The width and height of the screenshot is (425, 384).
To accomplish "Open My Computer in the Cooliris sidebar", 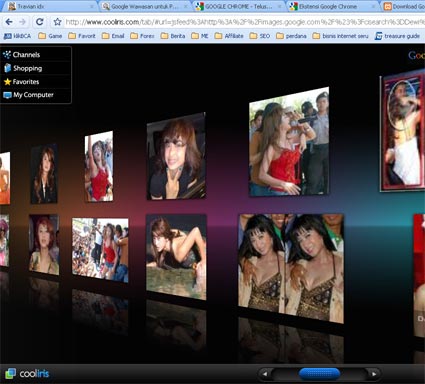I will click(x=35, y=95).
